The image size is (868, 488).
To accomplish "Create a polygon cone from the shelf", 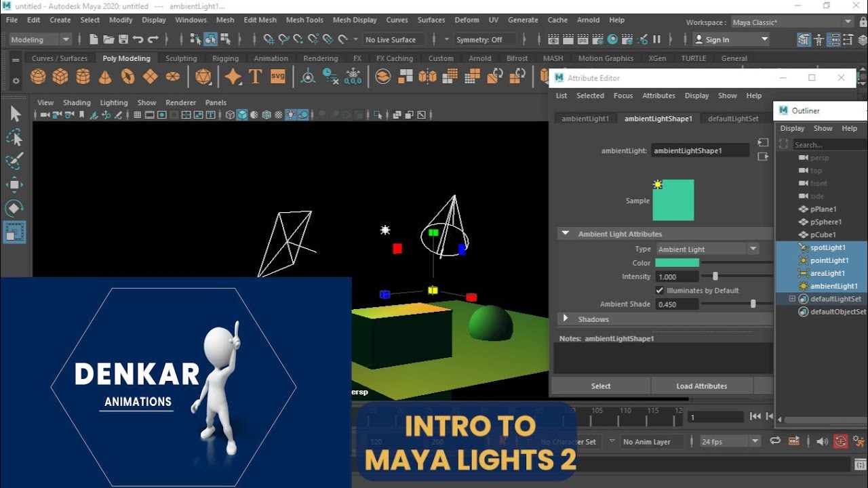I will click(x=105, y=77).
